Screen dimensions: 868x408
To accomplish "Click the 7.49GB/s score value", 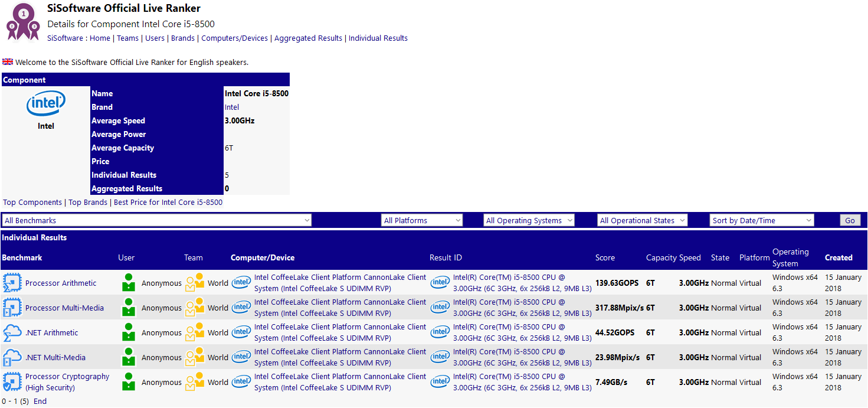I will pyautogui.click(x=611, y=382).
